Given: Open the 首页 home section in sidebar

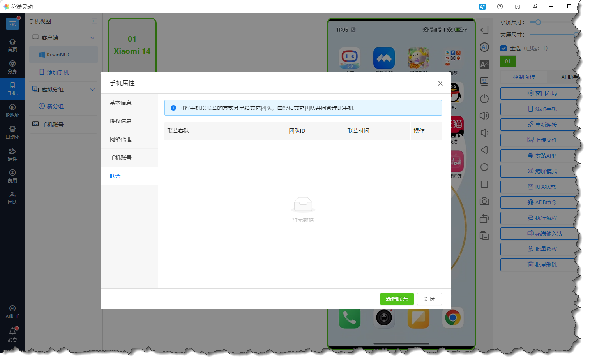Looking at the screenshot, I should [x=12, y=45].
